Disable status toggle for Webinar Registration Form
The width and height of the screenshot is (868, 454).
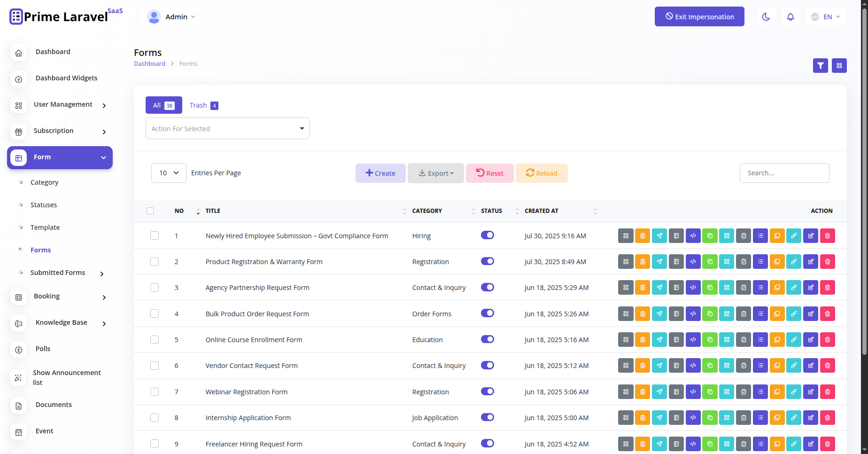pos(488,391)
